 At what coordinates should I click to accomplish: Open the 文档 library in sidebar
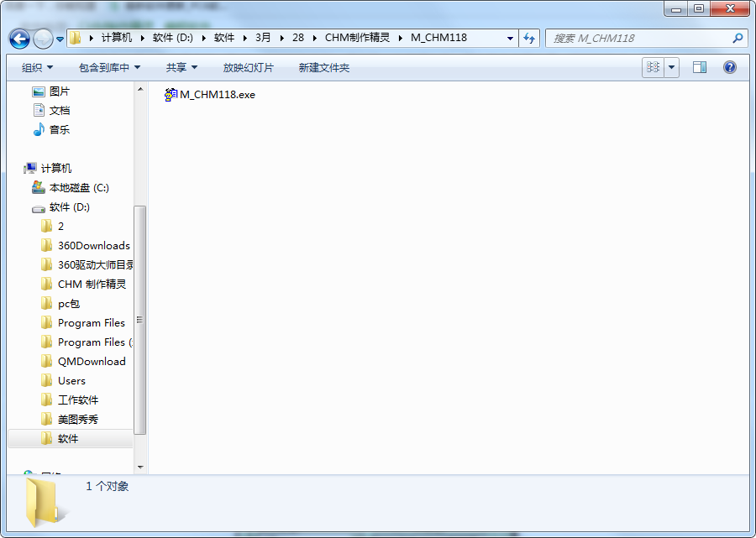[x=60, y=111]
